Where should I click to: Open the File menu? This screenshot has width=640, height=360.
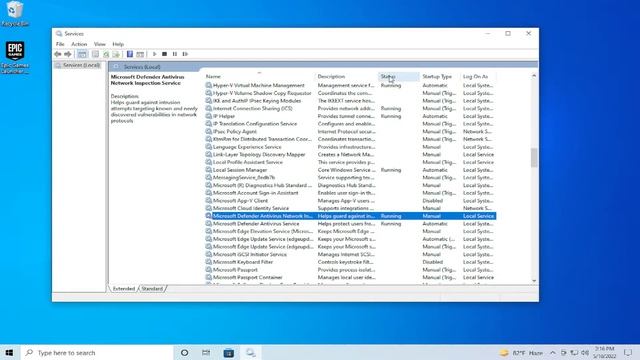(60, 44)
